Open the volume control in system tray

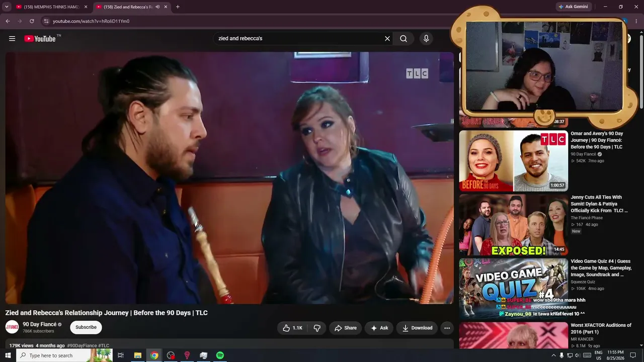[x=577, y=355]
